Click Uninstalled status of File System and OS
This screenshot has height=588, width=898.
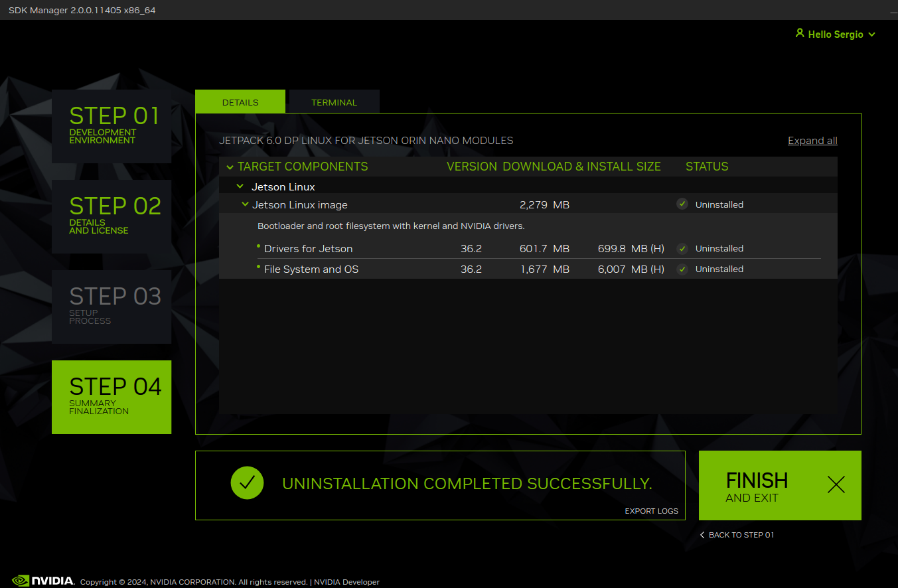click(719, 269)
